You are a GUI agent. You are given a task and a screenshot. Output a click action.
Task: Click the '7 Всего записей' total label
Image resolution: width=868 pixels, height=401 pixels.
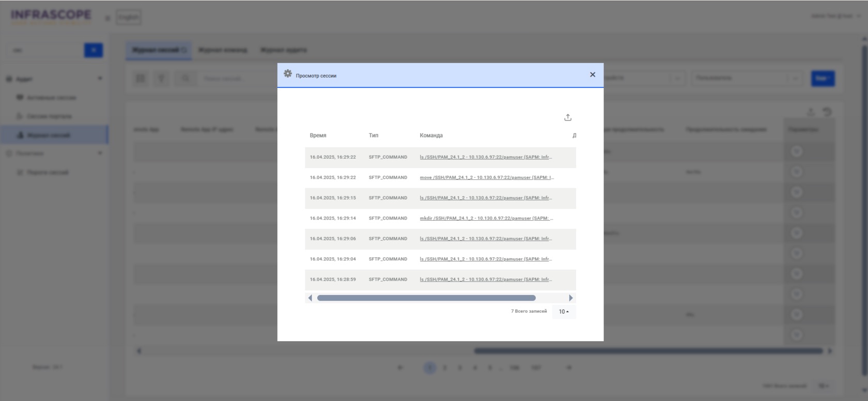pos(529,311)
